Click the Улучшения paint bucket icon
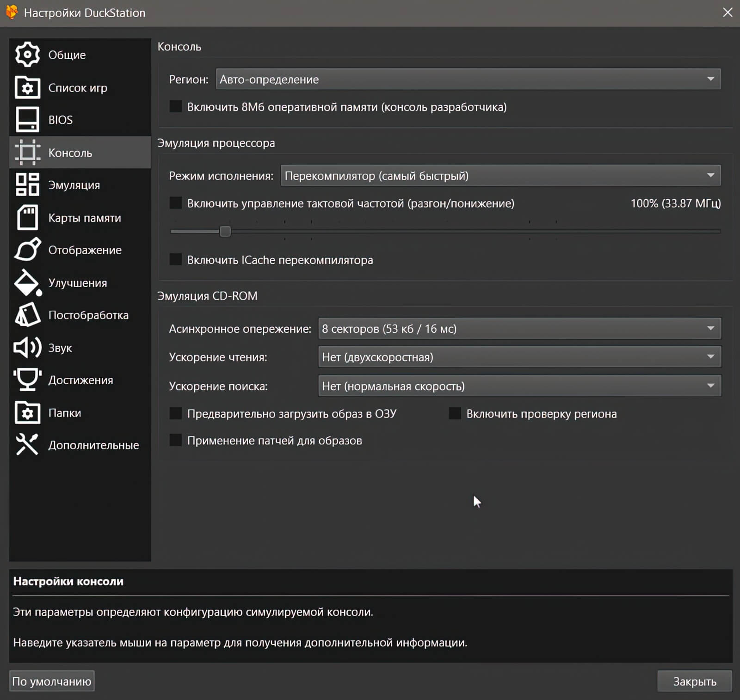This screenshot has width=740, height=700. point(28,282)
